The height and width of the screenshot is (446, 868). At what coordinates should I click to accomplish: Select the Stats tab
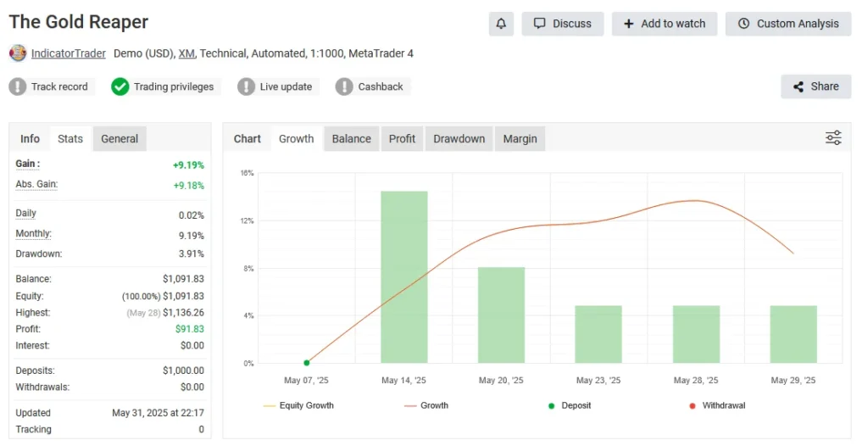tap(70, 138)
